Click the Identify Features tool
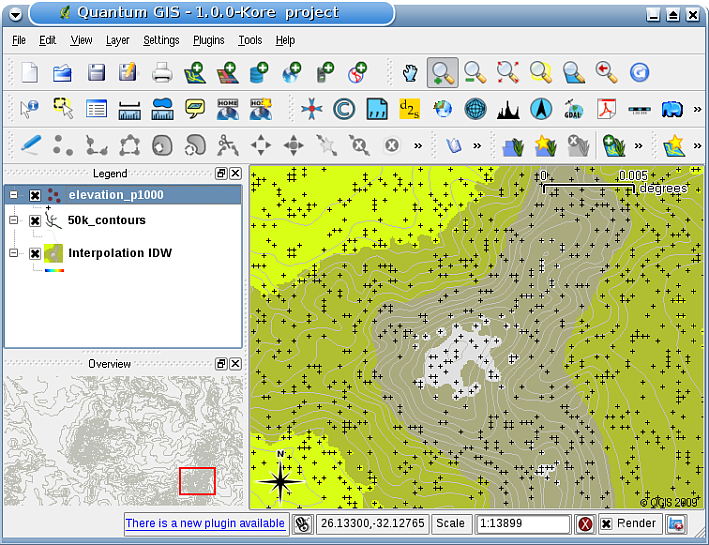Viewport: 709px width, 545px height. 29,109
